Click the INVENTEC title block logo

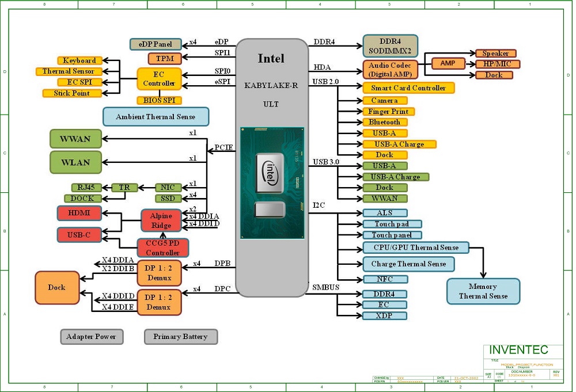[518, 350]
